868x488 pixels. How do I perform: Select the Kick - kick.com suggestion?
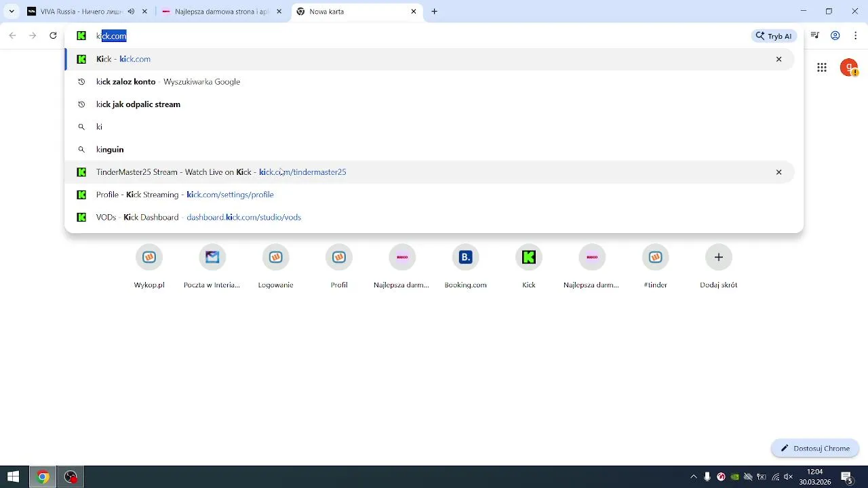(430, 59)
